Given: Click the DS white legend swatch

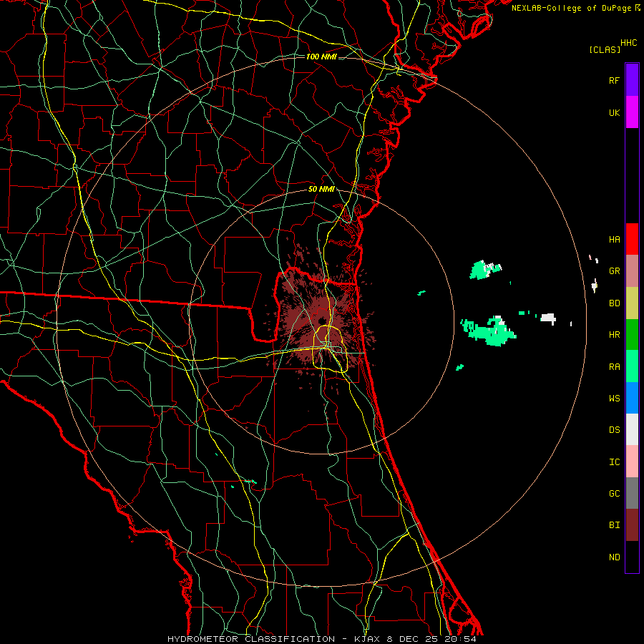Looking at the screenshot, I should click(632, 429).
